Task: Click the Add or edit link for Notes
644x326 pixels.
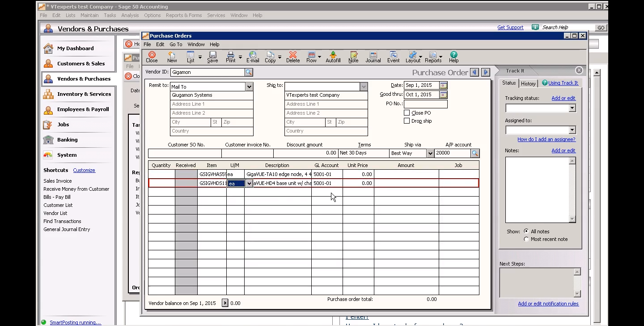Action: tap(563, 150)
